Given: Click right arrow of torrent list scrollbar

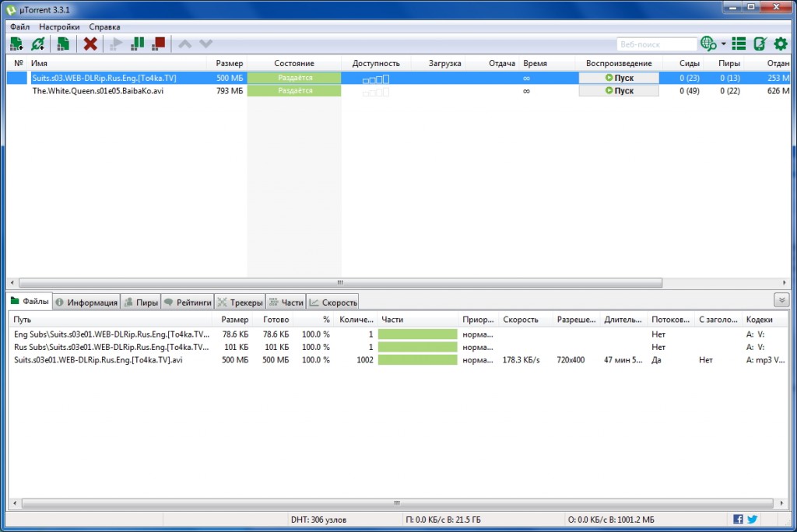Looking at the screenshot, I should (x=784, y=282).
